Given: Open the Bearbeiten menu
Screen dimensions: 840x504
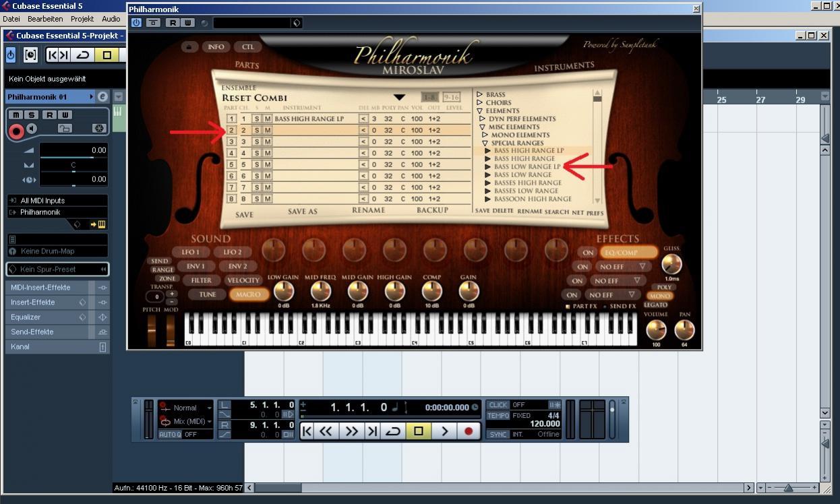Looking at the screenshot, I should (45, 19).
